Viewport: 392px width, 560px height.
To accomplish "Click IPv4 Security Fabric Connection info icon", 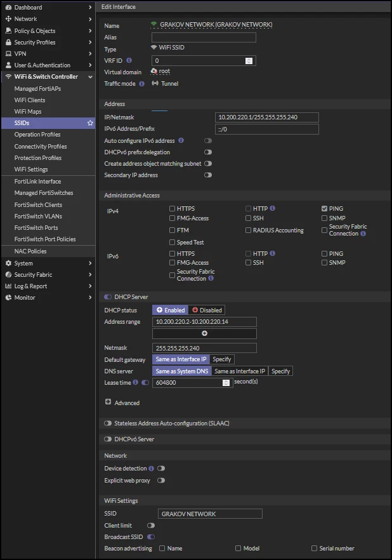I will click(363, 234).
